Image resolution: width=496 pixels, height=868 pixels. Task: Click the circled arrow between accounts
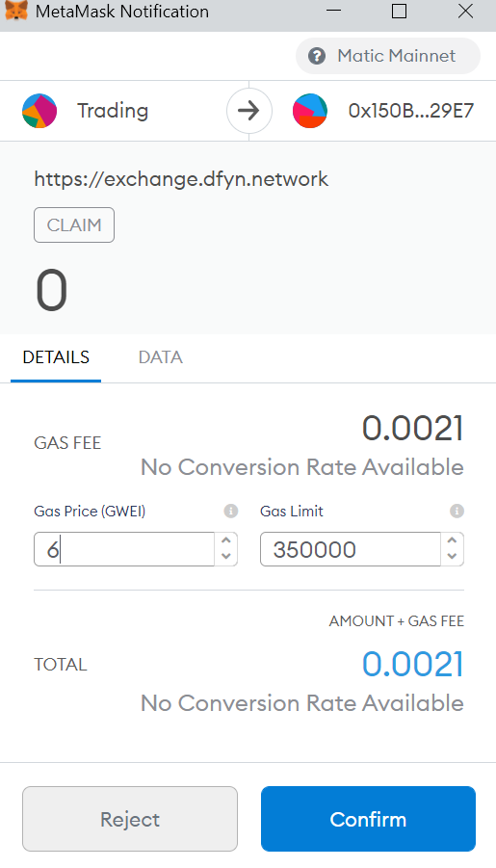pos(249,111)
